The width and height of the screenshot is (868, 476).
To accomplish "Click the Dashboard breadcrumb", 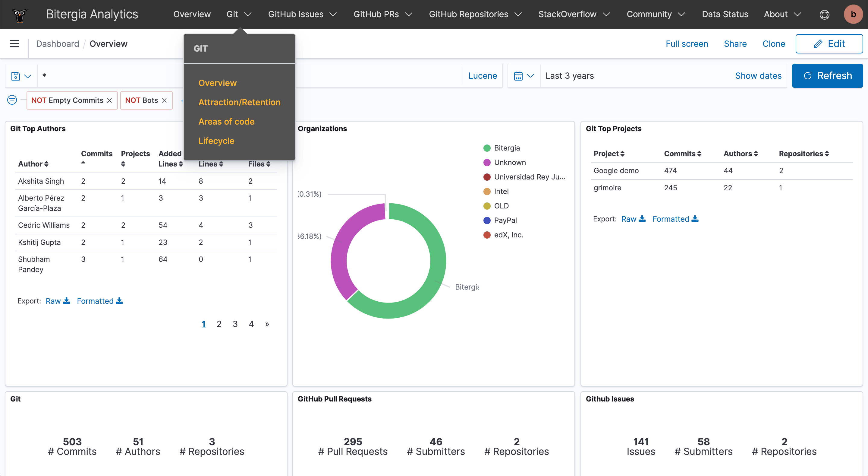I will tap(58, 44).
